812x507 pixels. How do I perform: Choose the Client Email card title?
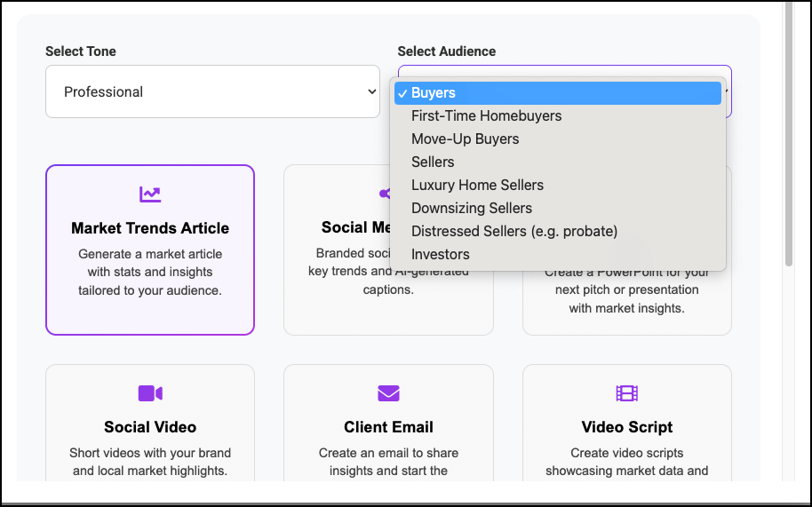coord(388,427)
